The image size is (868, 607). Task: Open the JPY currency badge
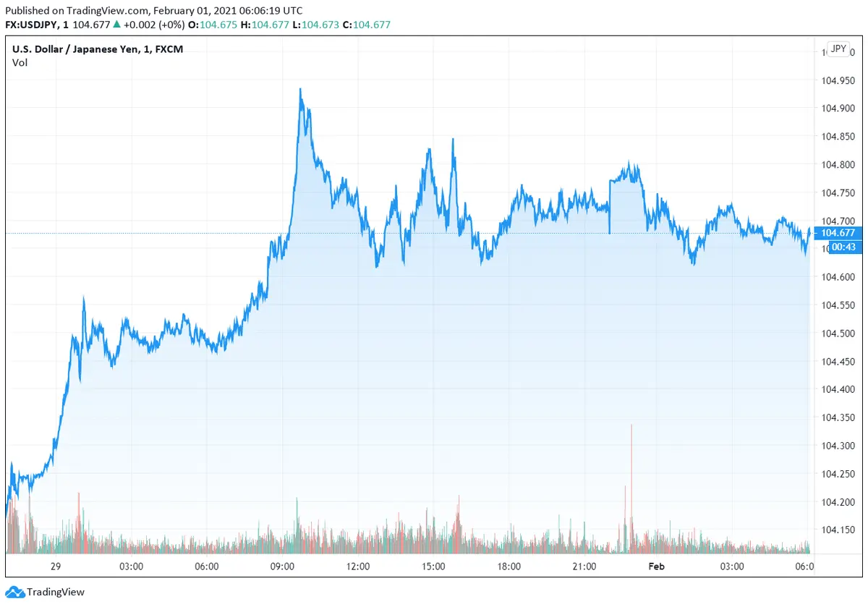pos(838,49)
